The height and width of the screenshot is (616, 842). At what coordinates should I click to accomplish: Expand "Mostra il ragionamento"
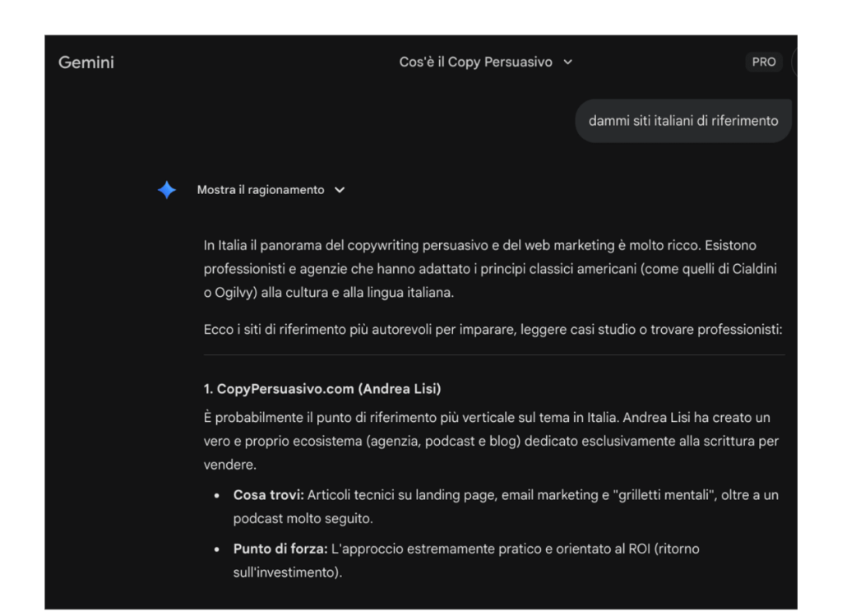pos(260,190)
